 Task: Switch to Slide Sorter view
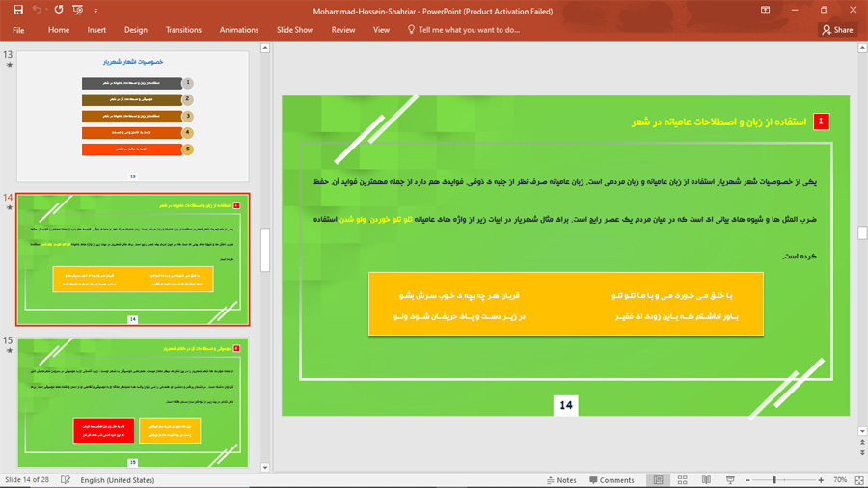682,480
